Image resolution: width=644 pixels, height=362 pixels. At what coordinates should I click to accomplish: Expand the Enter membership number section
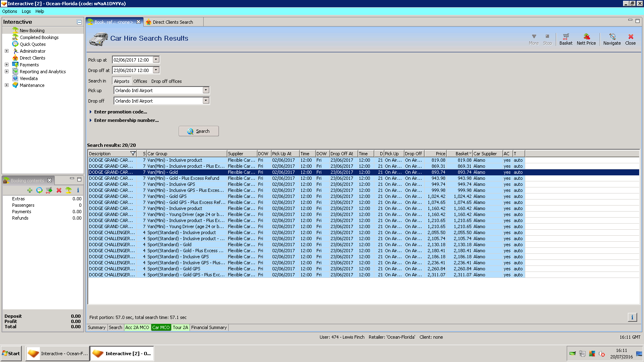pyautogui.click(x=126, y=120)
